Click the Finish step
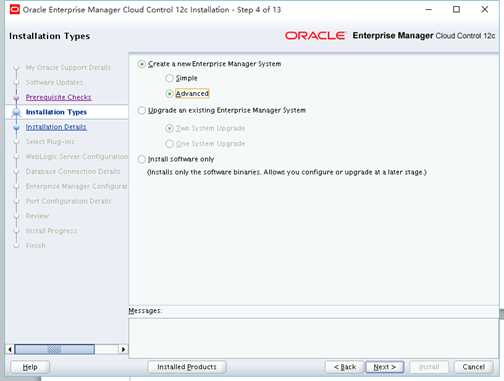Screen dimensions: 504x381 tap(35, 246)
